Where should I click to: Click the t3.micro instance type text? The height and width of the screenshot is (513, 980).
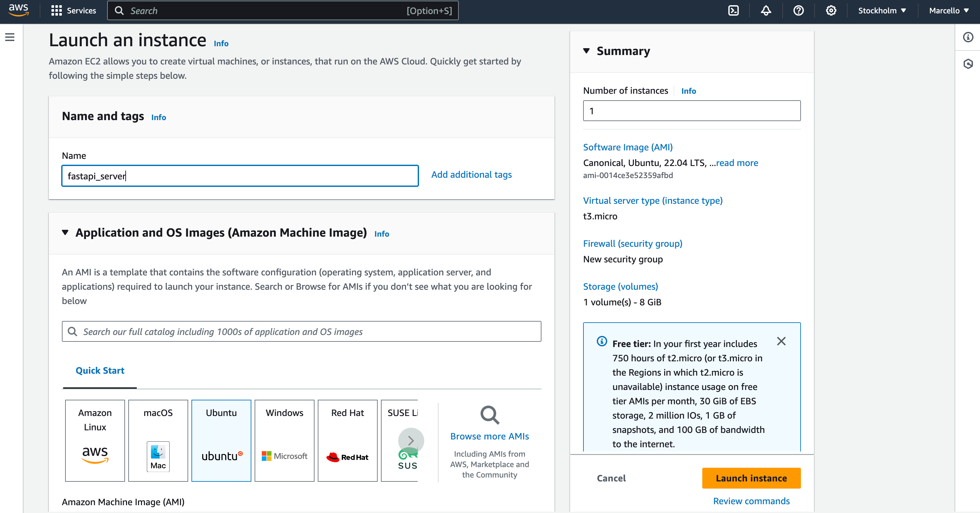pyautogui.click(x=600, y=216)
